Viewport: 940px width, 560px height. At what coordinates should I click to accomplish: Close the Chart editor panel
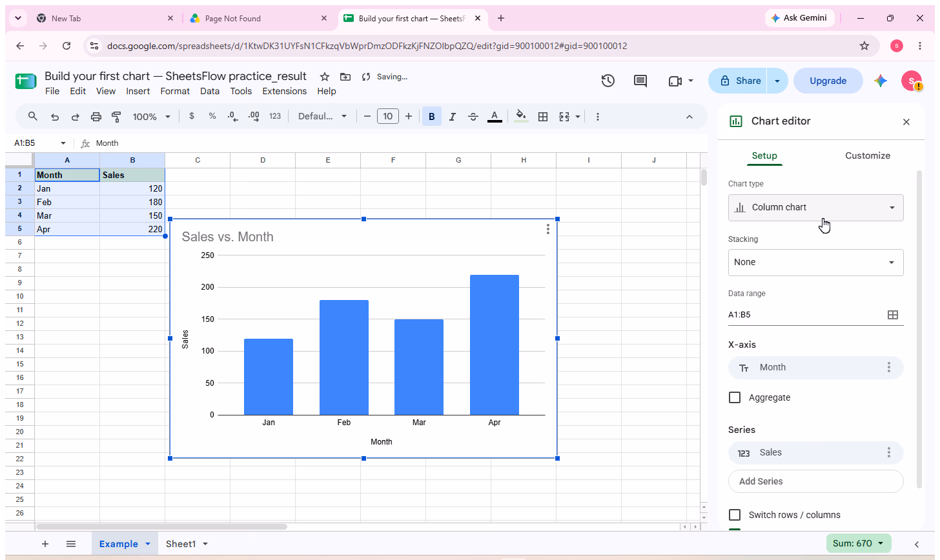coord(906,122)
